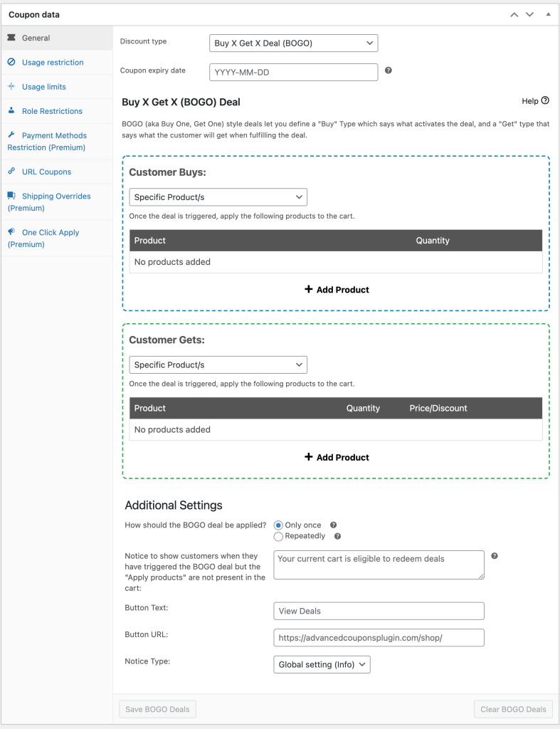
Task: Click help icon beside notice textarea
Action: point(495,556)
